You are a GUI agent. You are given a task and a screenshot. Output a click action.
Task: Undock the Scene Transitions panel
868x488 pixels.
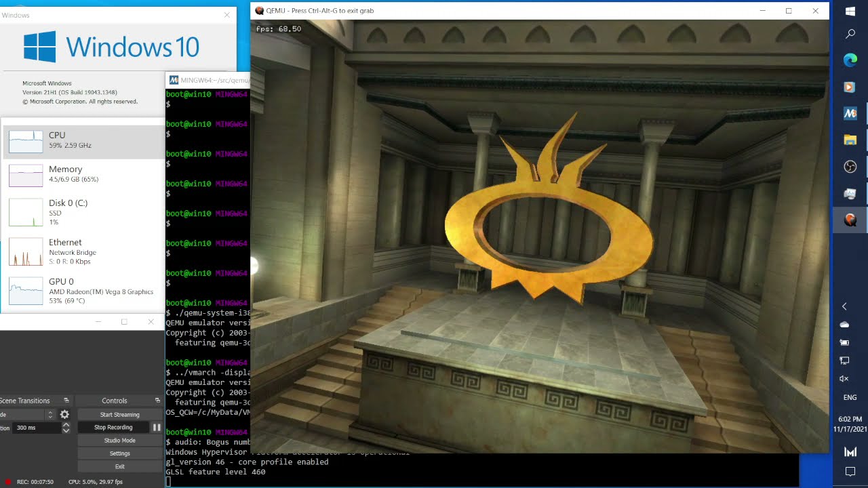pyautogui.click(x=66, y=401)
